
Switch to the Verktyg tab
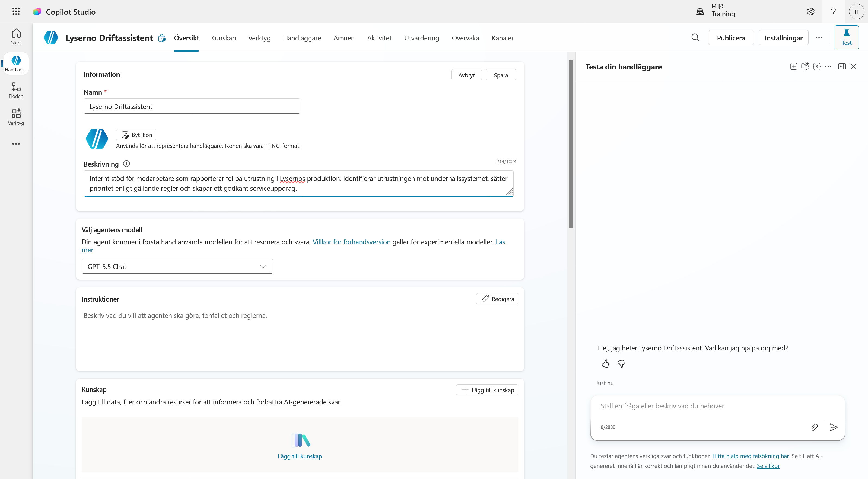[x=259, y=38]
